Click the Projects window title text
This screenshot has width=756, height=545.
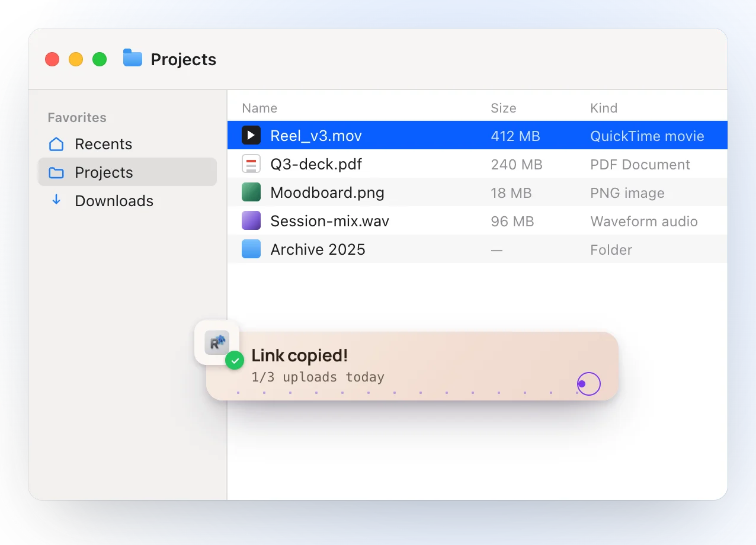pyautogui.click(x=184, y=59)
